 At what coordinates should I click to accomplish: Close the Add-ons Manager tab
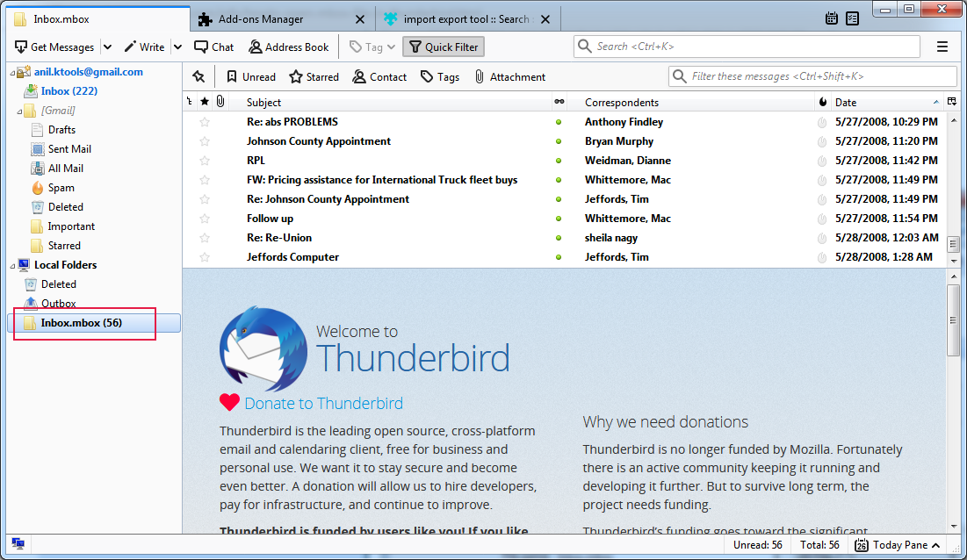pyautogui.click(x=360, y=19)
